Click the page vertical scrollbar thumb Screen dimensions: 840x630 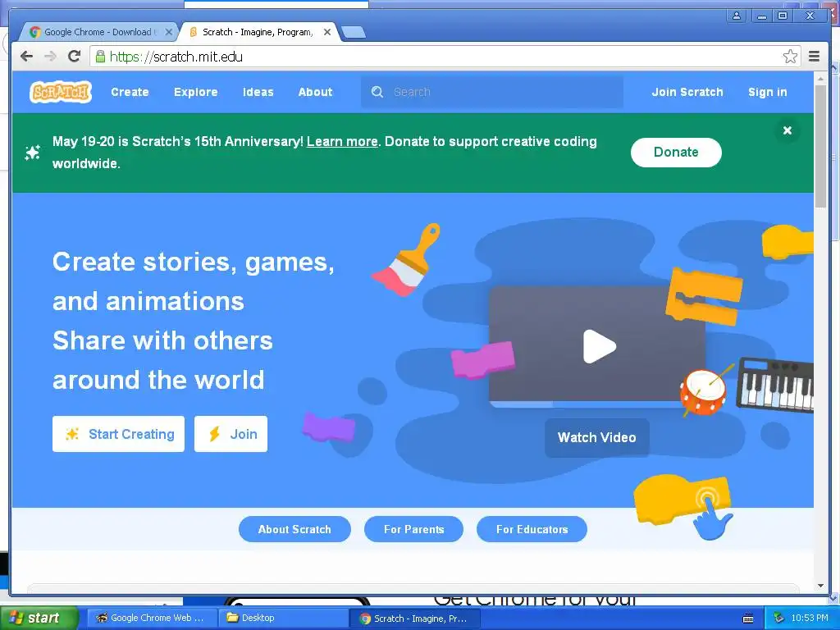[x=820, y=146]
